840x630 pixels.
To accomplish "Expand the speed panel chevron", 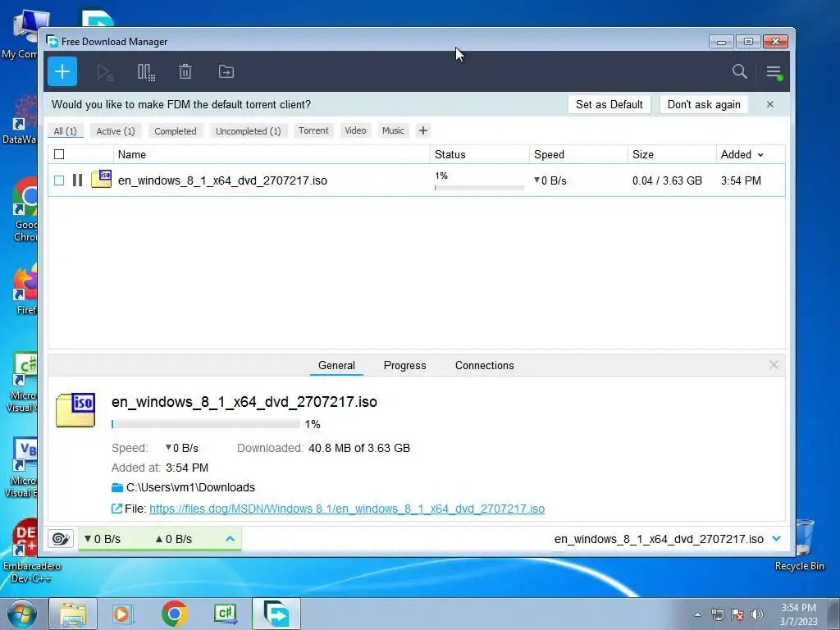I will click(x=231, y=539).
